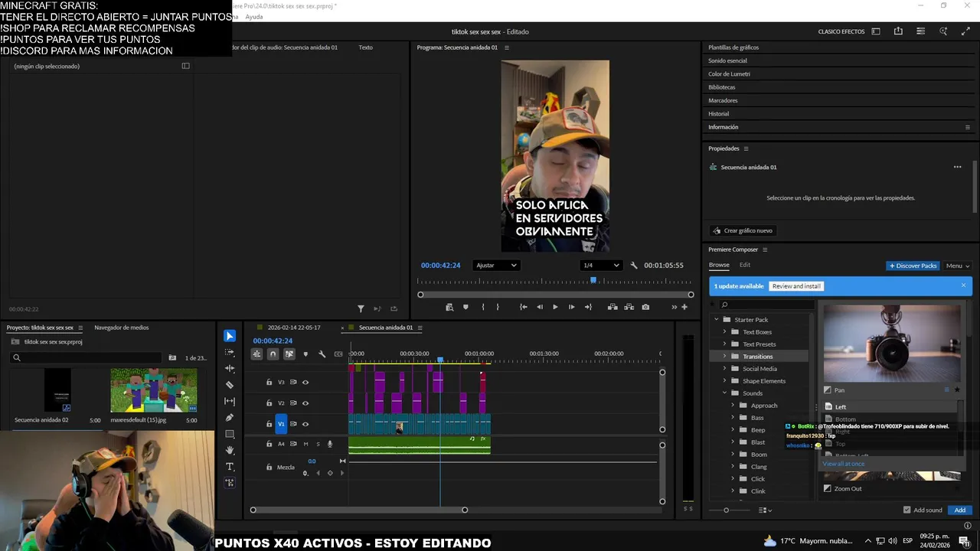Screen dimensions: 980x551
Task: Toggle snap in timeline (magnet)
Action: tap(273, 354)
